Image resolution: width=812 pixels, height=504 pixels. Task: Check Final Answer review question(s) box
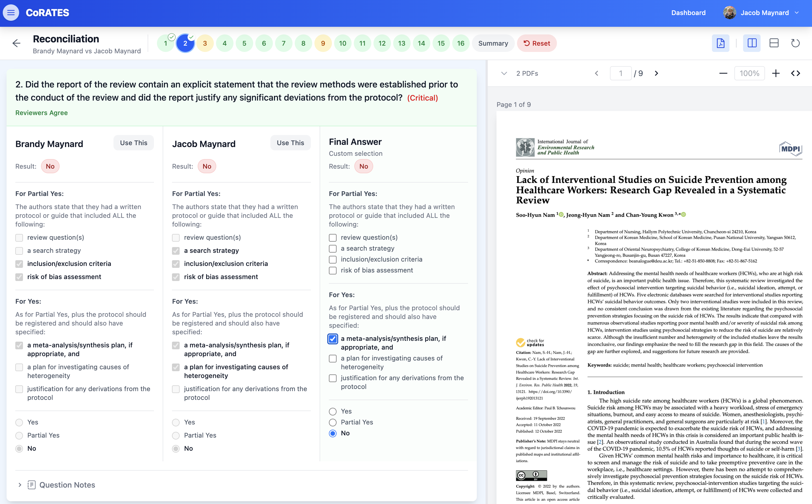tap(333, 238)
